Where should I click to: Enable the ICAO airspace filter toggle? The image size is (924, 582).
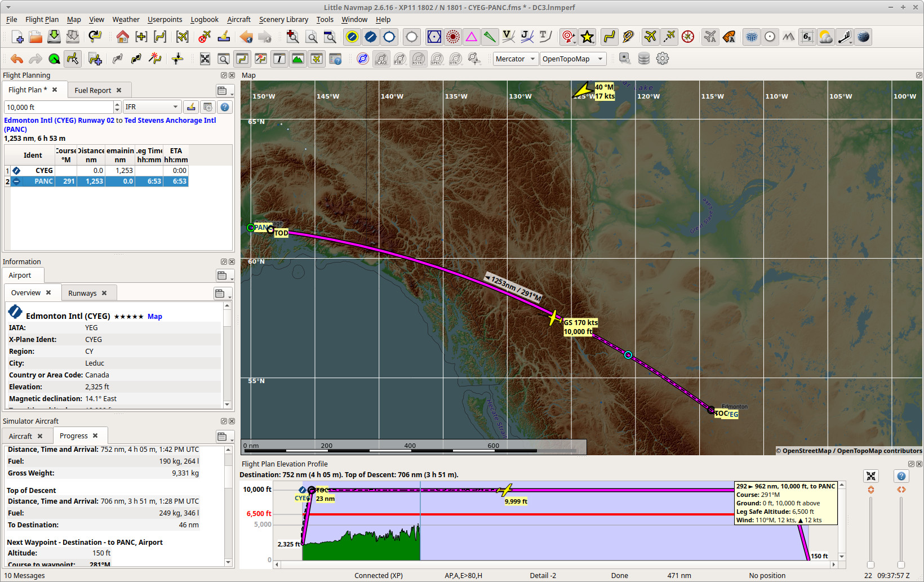tap(381, 59)
